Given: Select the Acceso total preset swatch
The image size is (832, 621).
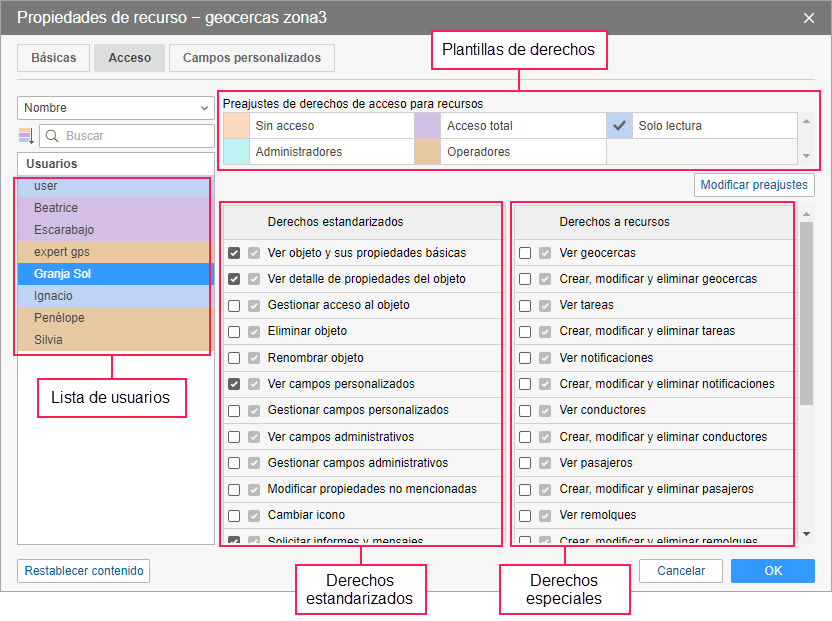Looking at the screenshot, I should (428, 126).
